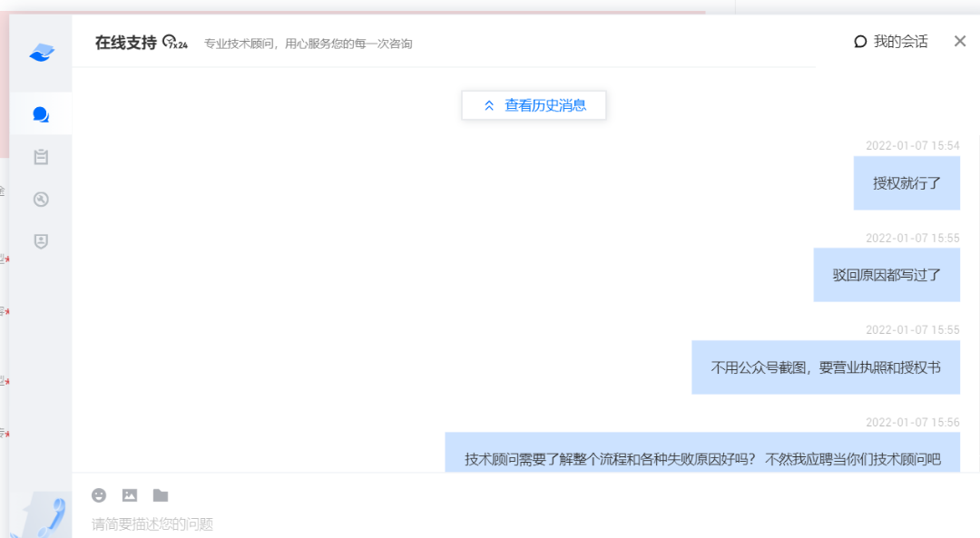The height and width of the screenshot is (538, 980).
Task: Click the message about 营业执照和授权书
Action: (x=825, y=367)
